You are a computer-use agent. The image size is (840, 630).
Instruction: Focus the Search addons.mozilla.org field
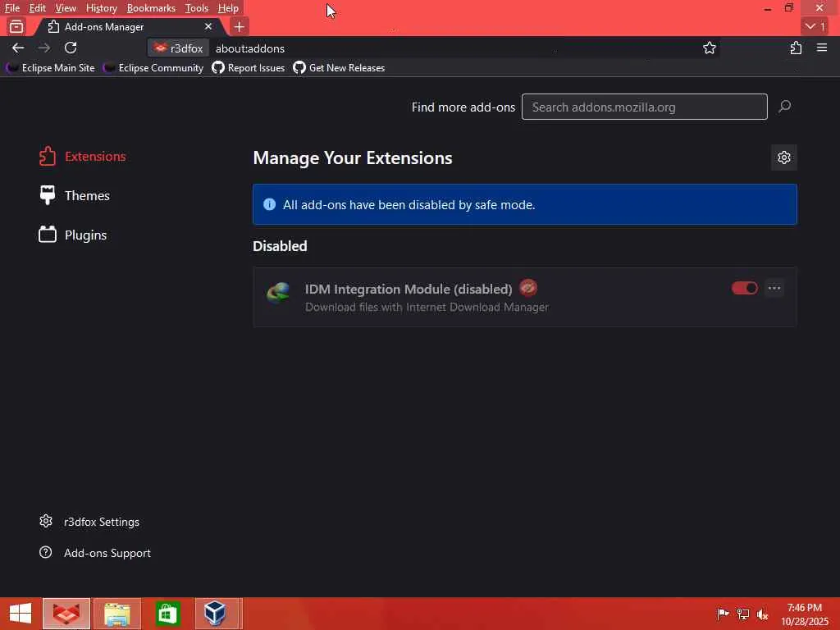point(645,107)
